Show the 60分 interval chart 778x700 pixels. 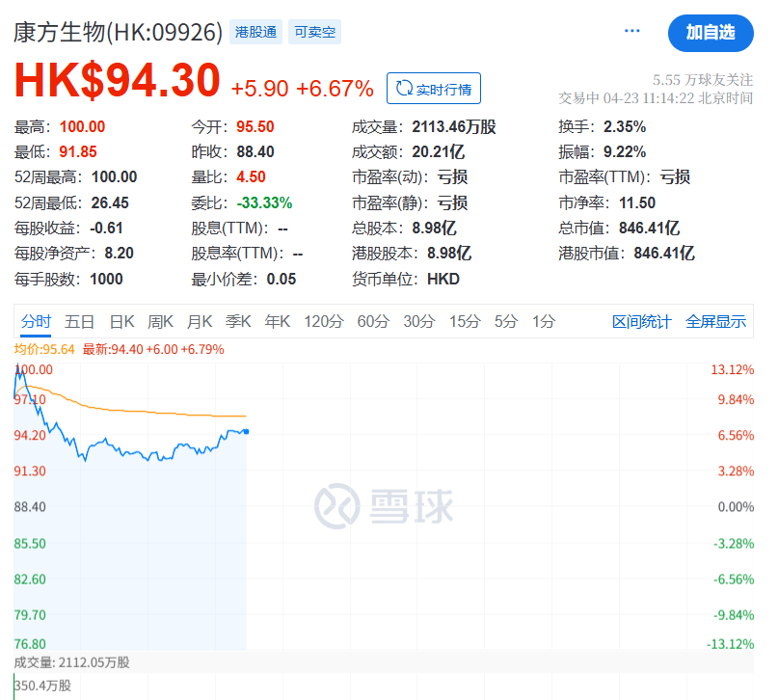coord(373,321)
